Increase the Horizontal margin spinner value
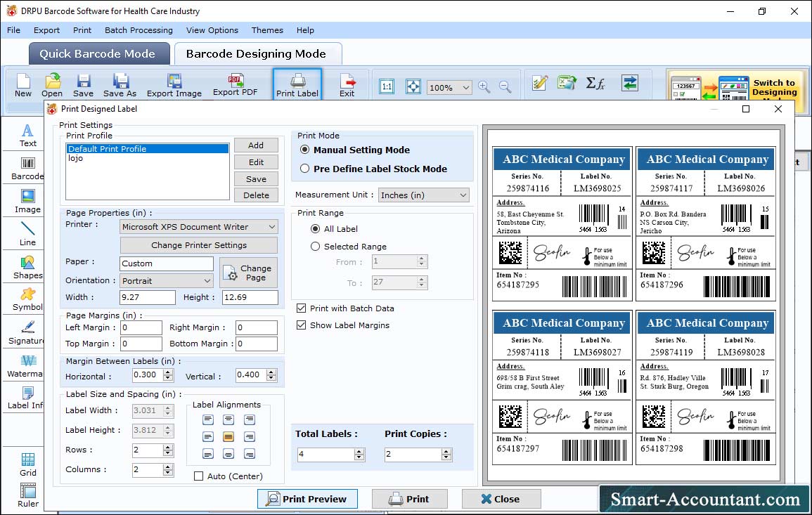 point(168,372)
